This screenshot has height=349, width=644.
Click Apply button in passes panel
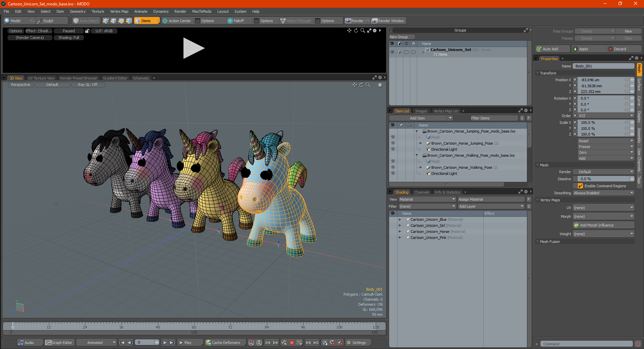click(x=588, y=49)
